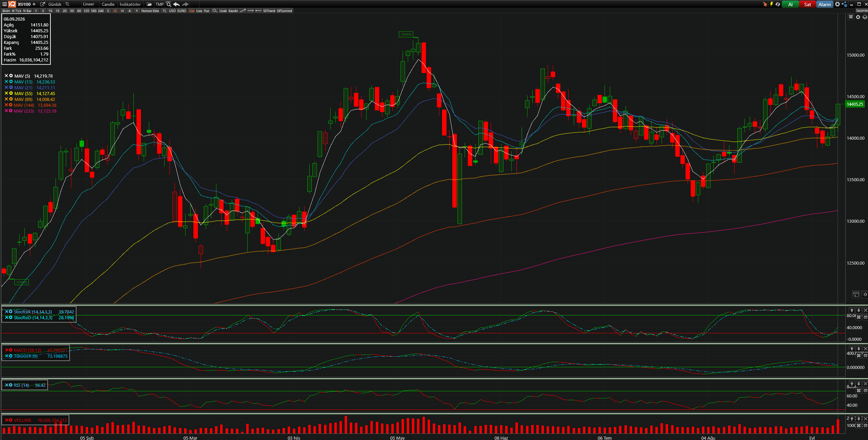This screenshot has height=440, width=868.
Task: Click the double chevron scroll-to-end icon
Action: (x=865, y=294)
